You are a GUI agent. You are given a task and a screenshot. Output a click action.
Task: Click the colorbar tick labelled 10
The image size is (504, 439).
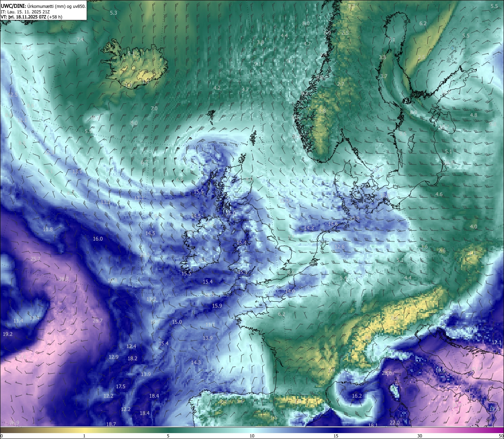[252, 435]
